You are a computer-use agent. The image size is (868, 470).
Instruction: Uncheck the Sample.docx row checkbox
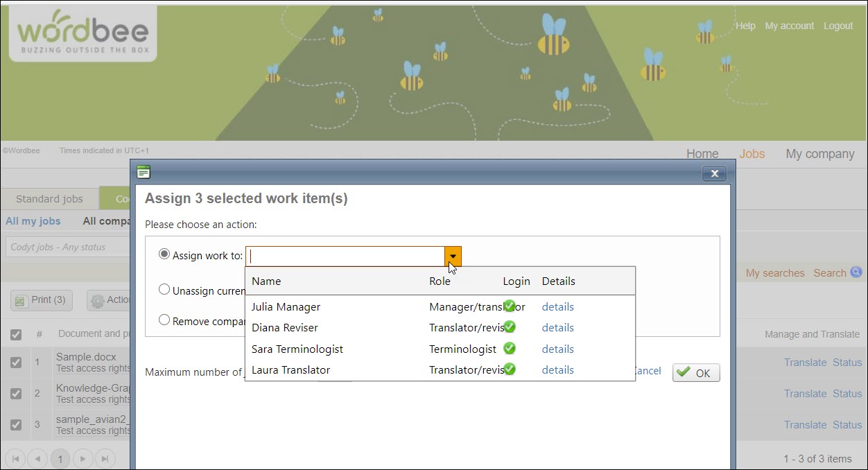coord(16,362)
